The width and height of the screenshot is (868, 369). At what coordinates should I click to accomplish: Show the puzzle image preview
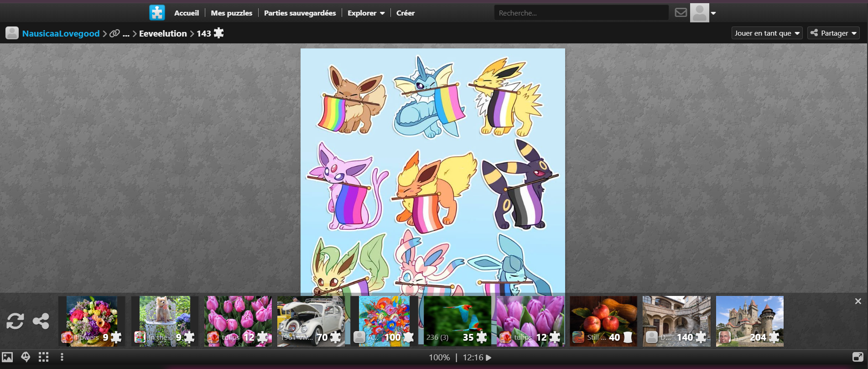click(x=7, y=357)
